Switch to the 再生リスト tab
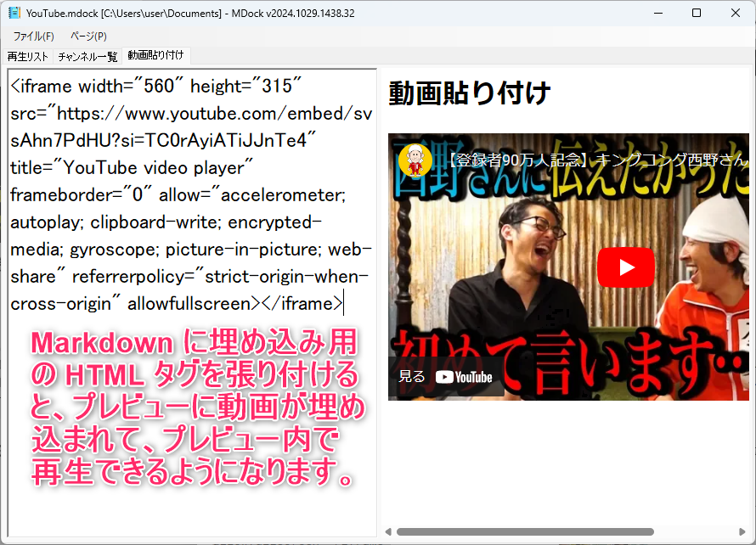This screenshot has width=756, height=545. pyautogui.click(x=27, y=56)
